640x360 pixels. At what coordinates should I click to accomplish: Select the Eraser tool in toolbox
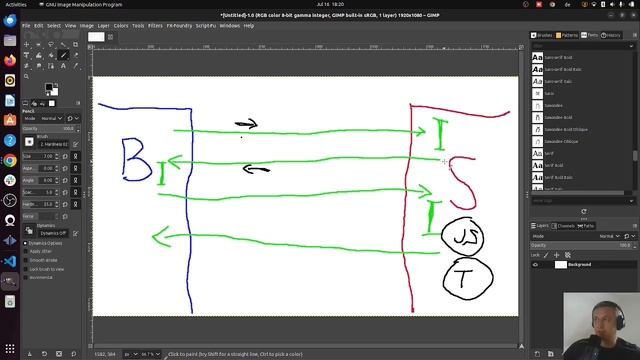76,55
